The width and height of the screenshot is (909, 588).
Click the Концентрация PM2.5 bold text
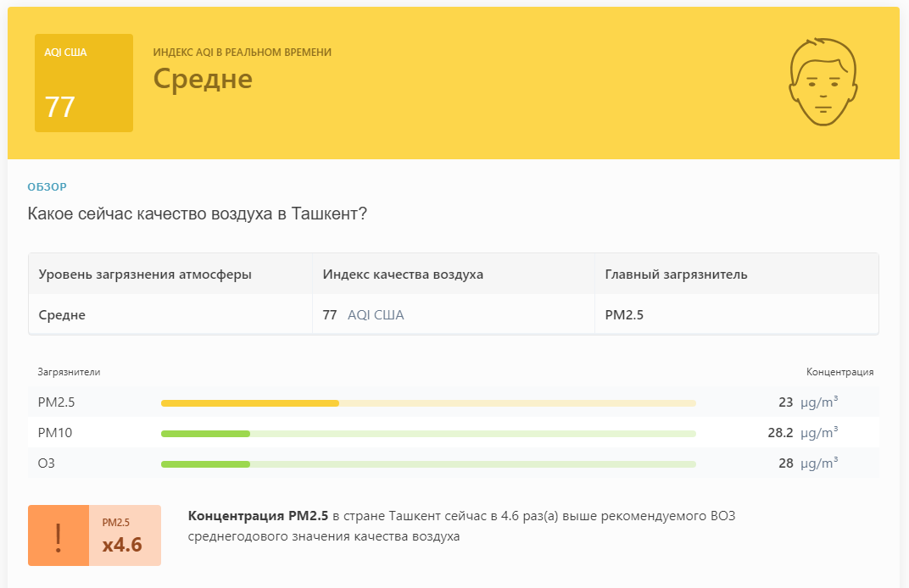pos(258,516)
